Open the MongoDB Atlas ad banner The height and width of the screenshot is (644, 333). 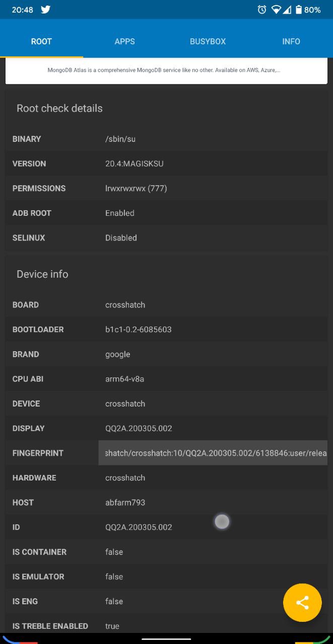[166, 70]
